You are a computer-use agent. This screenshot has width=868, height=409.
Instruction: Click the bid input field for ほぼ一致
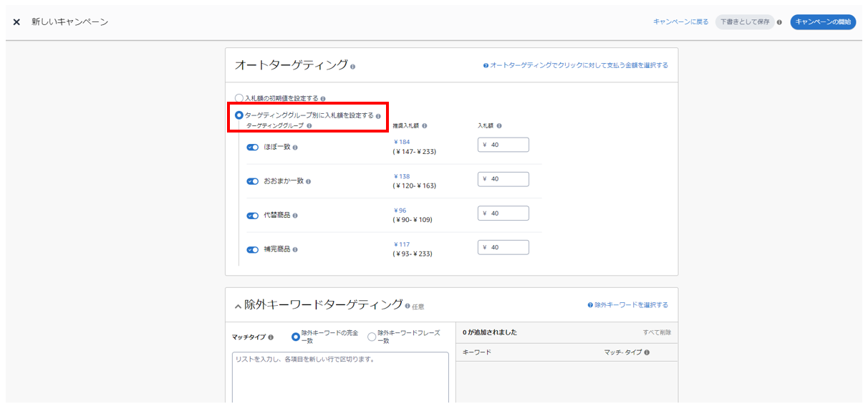503,145
